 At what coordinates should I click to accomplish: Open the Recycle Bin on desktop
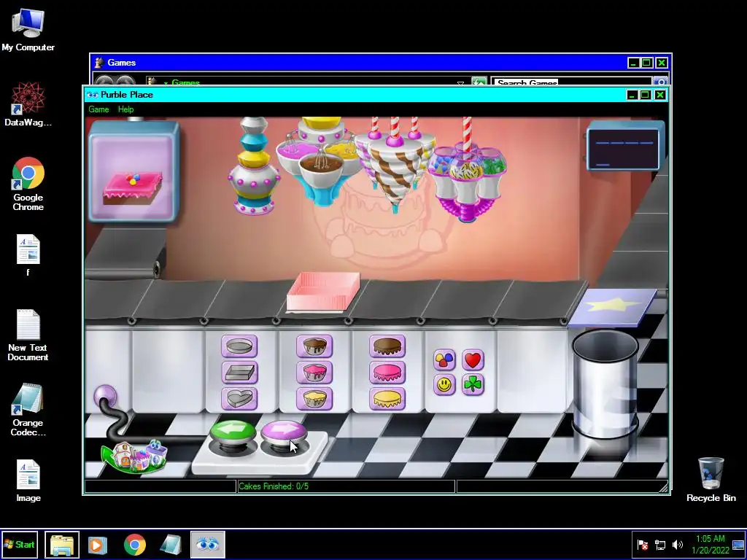(x=711, y=480)
